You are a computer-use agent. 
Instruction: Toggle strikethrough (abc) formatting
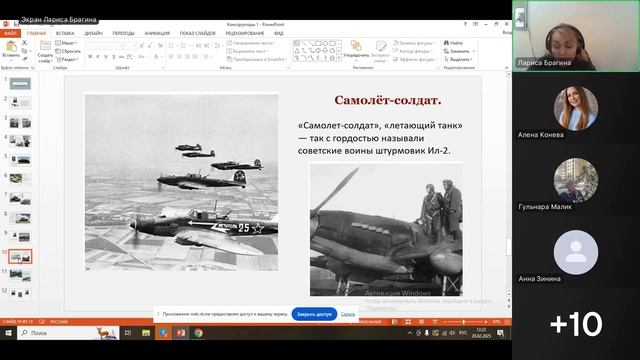pos(122,57)
